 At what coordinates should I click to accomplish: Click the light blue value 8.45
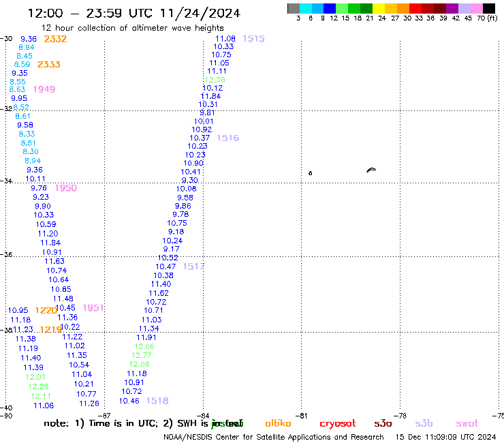click(25, 56)
